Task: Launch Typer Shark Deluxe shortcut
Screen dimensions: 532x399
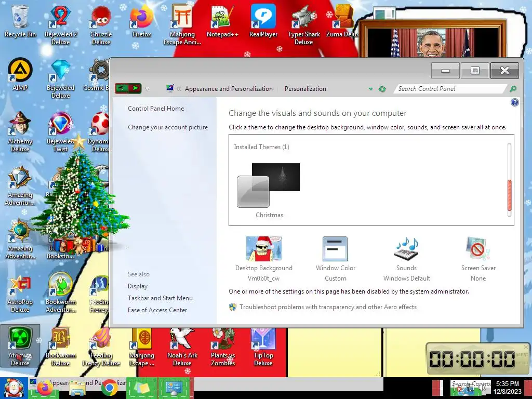Action: click(x=303, y=24)
